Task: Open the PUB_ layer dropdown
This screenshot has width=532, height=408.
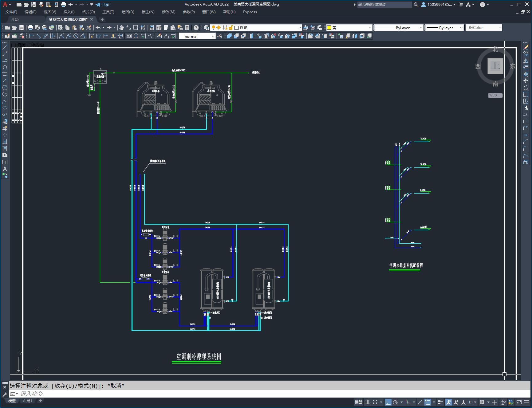Action: [x=300, y=28]
